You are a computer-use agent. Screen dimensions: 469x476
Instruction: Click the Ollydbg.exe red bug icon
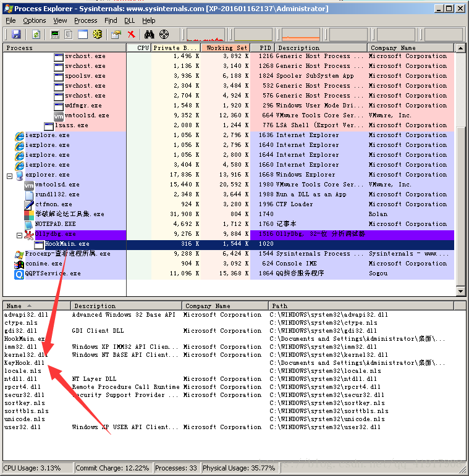click(x=29, y=235)
